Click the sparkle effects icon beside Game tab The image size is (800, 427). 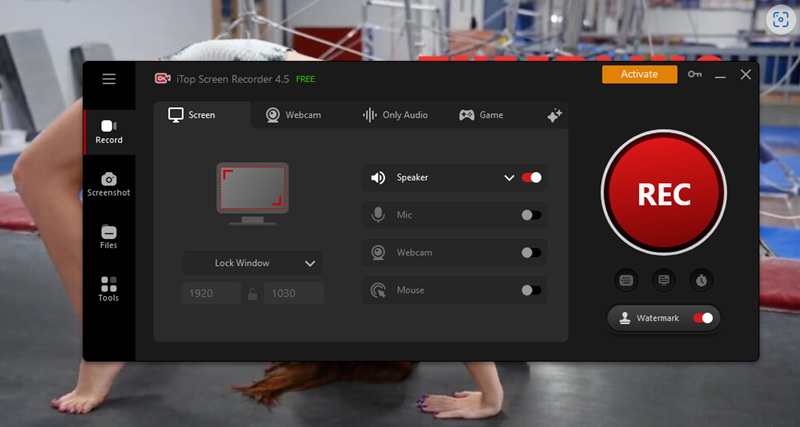pyautogui.click(x=555, y=115)
